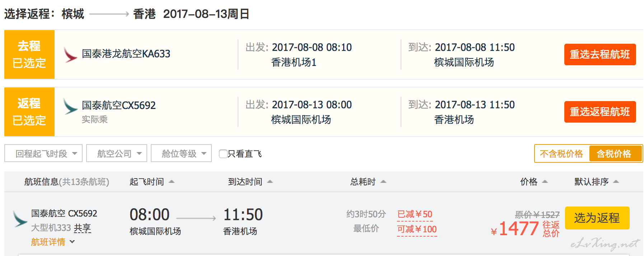Sort by arrival time arrow icon
The height and width of the screenshot is (256, 644).
270,182
